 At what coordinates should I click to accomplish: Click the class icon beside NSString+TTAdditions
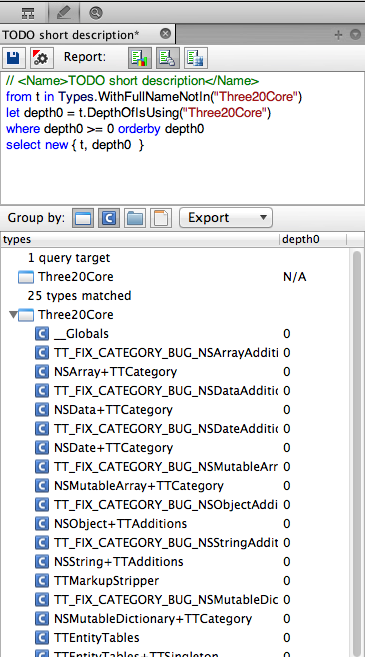[x=41, y=562]
